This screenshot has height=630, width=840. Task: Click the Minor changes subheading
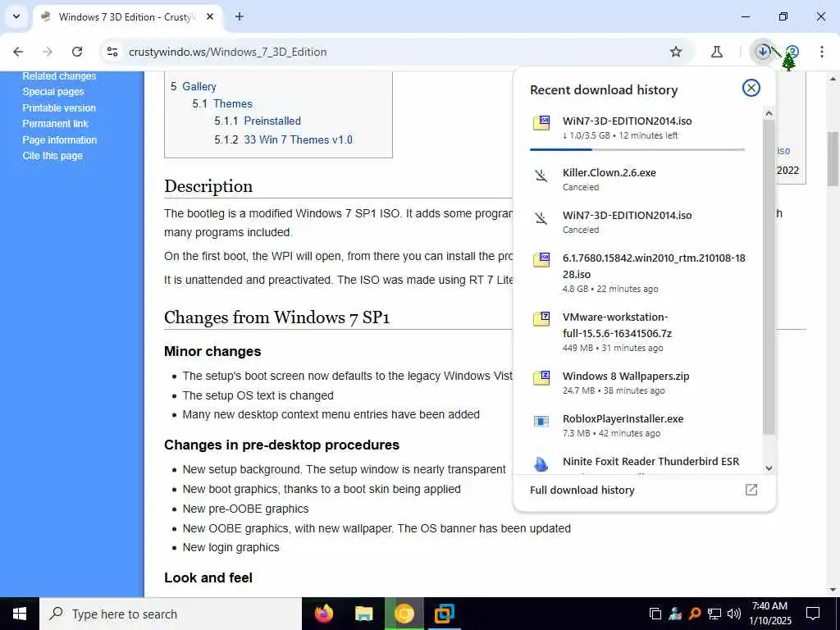212,351
